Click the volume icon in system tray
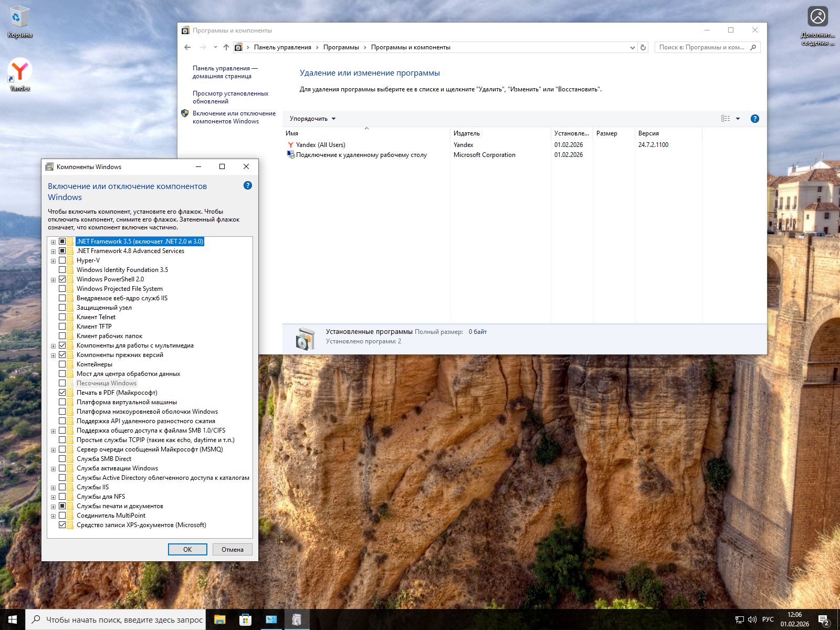 tap(752, 619)
